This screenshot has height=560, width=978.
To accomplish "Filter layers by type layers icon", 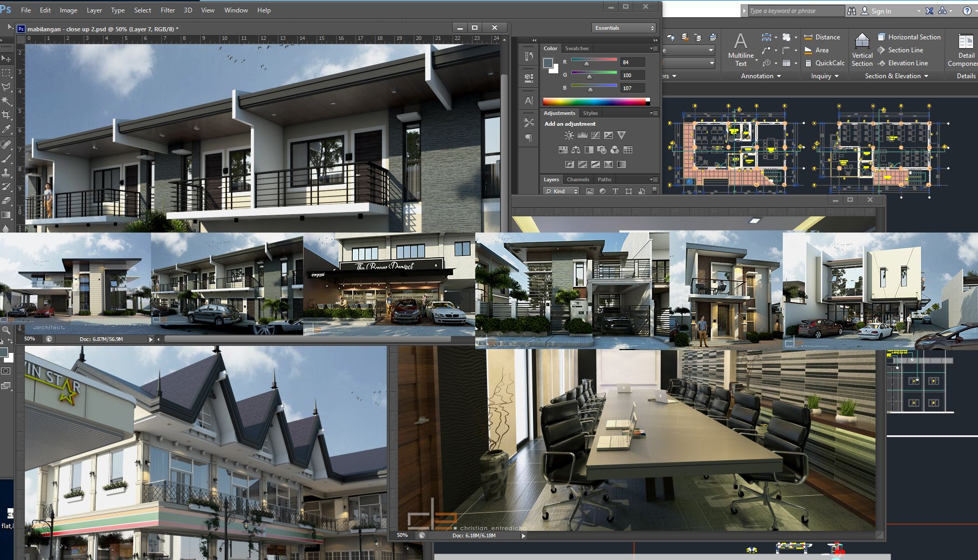I will [x=615, y=191].
